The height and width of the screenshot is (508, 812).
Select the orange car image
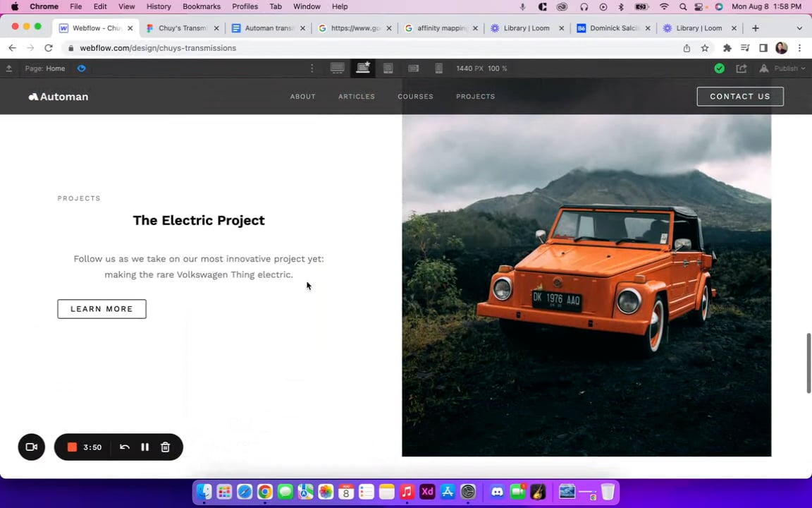click(586, 286)
